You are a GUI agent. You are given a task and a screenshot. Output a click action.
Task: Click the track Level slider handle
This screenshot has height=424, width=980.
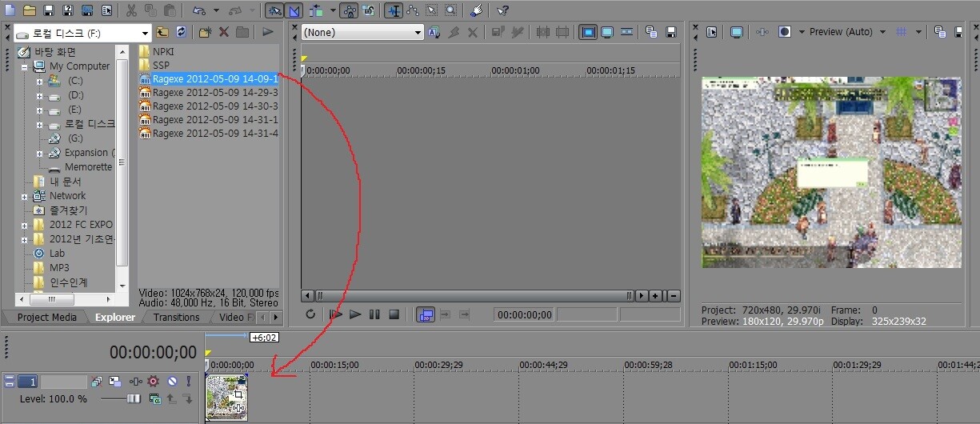tap(134, 398)
